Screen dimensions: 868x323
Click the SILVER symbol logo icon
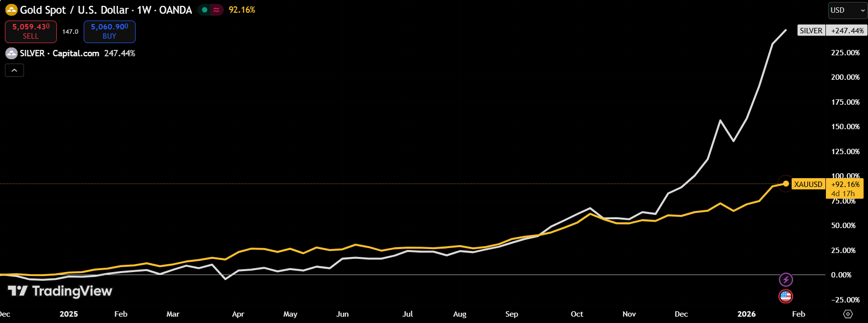tap(11, 53)
